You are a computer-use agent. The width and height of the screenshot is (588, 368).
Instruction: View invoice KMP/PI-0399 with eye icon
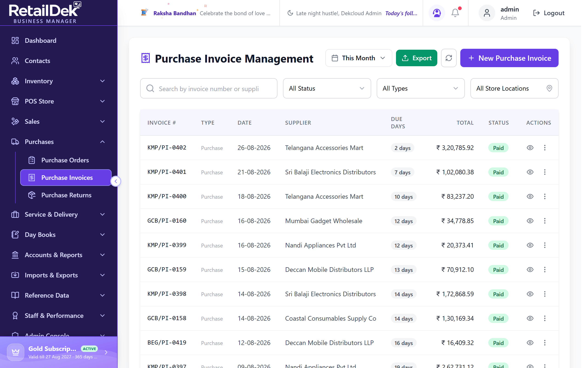coord(530,245)
